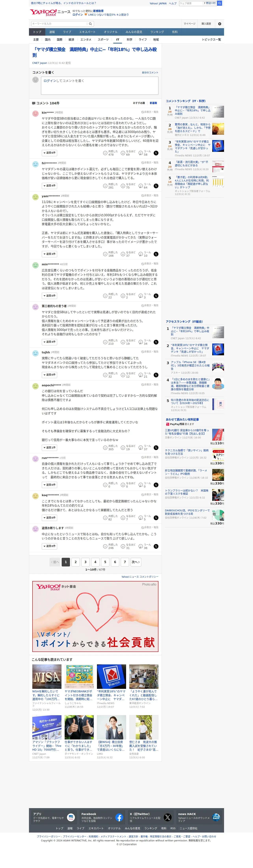
Task: Select the 科学 category tab
Action: (x=129, y=40)
